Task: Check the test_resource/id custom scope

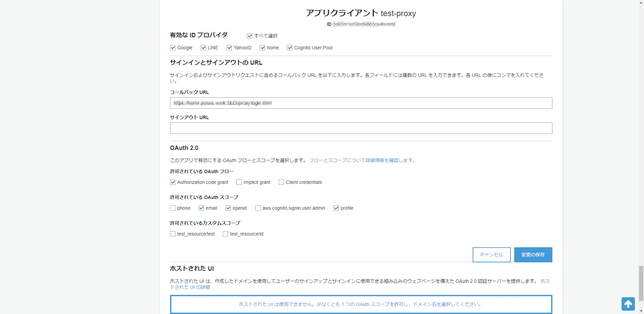Action: pos(225,234)
